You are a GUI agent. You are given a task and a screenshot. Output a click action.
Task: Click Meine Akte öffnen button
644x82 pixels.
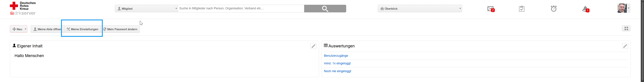[47, 29]
